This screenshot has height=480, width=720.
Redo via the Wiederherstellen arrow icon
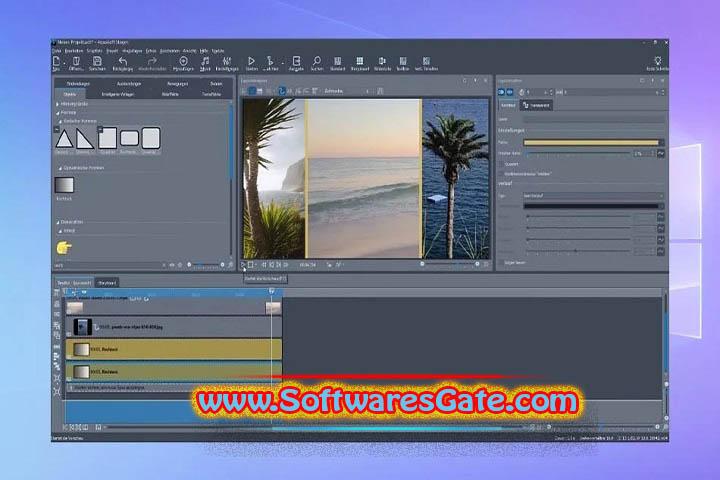[x=152, y=63]
